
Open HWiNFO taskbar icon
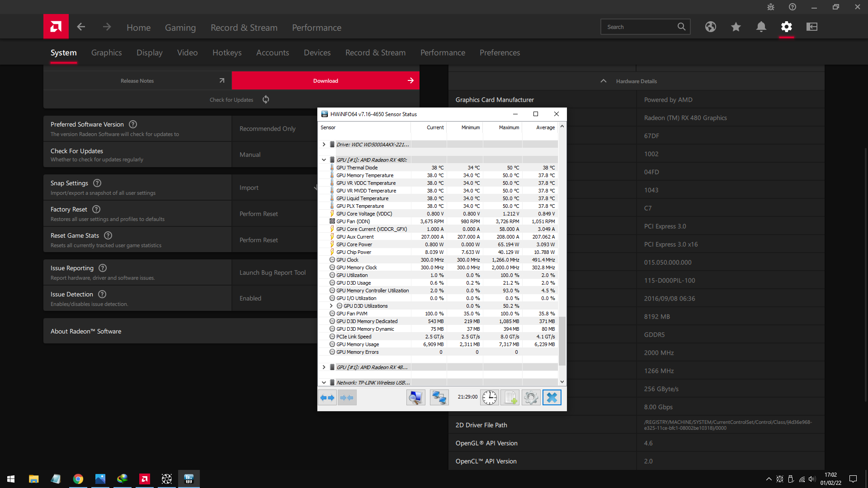(189, 479)
